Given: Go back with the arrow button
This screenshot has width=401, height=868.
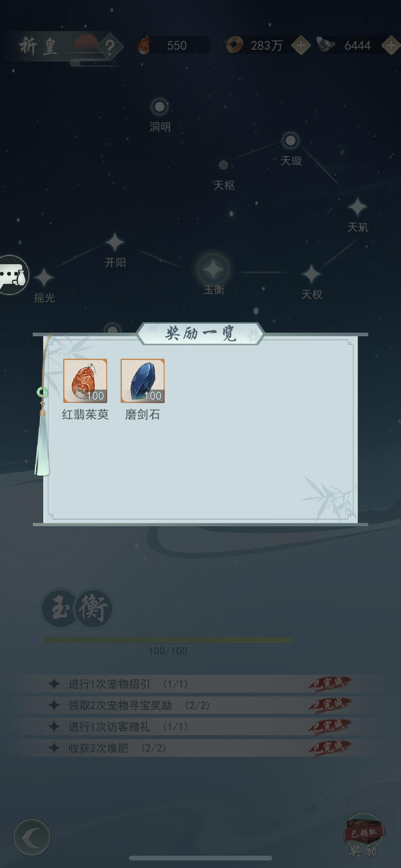Looking at the screenshot, I should (32, 837).
